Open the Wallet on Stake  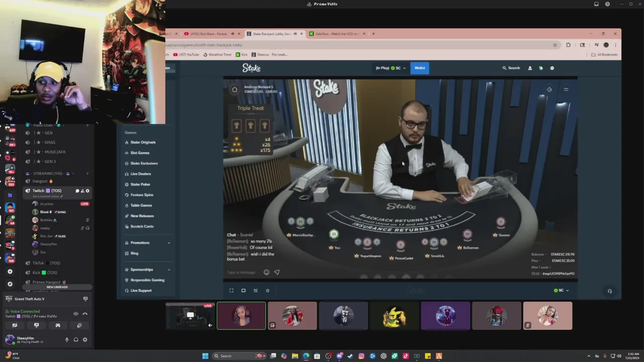click(420, 68)
